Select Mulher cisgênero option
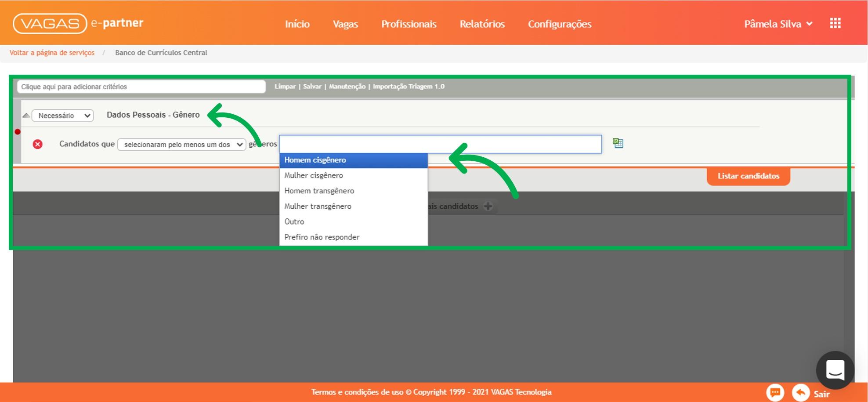 pos(354,175)
